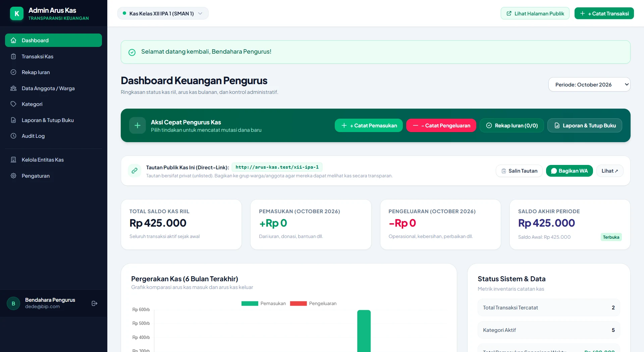
Task: Open Rekap Iuran sidebar item
Action: tap(53, 72)
